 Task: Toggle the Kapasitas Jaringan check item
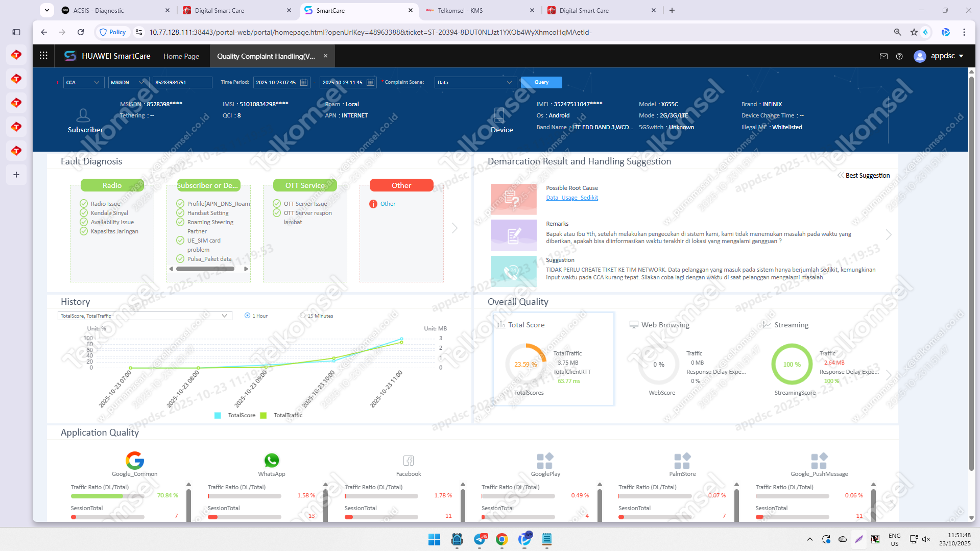[x=84, y=231]
